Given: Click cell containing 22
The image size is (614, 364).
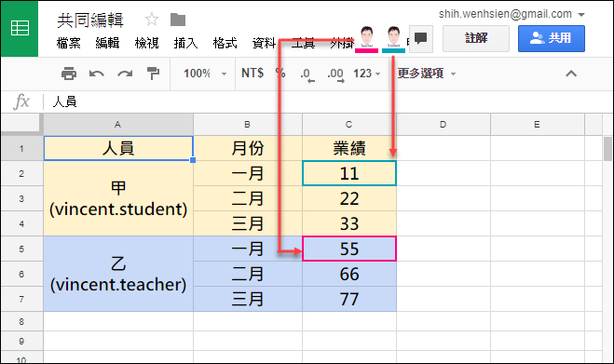Looking at the screenshot, I should pyautogui.click(x=348, y=198).
